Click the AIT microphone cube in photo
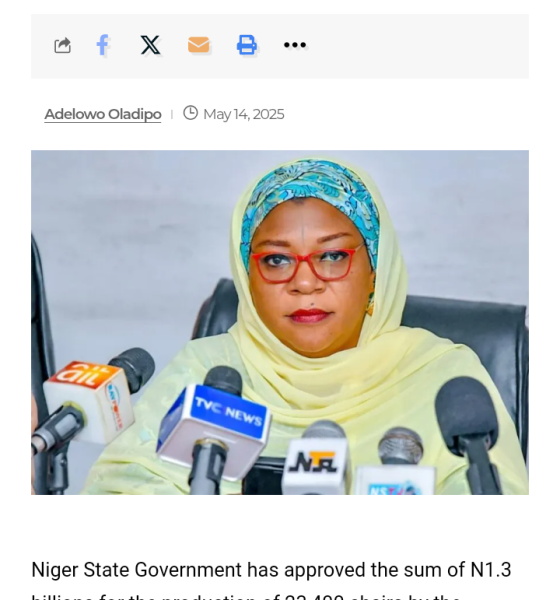This screenshot has width=560, height=600. click(x=89, y=402)
